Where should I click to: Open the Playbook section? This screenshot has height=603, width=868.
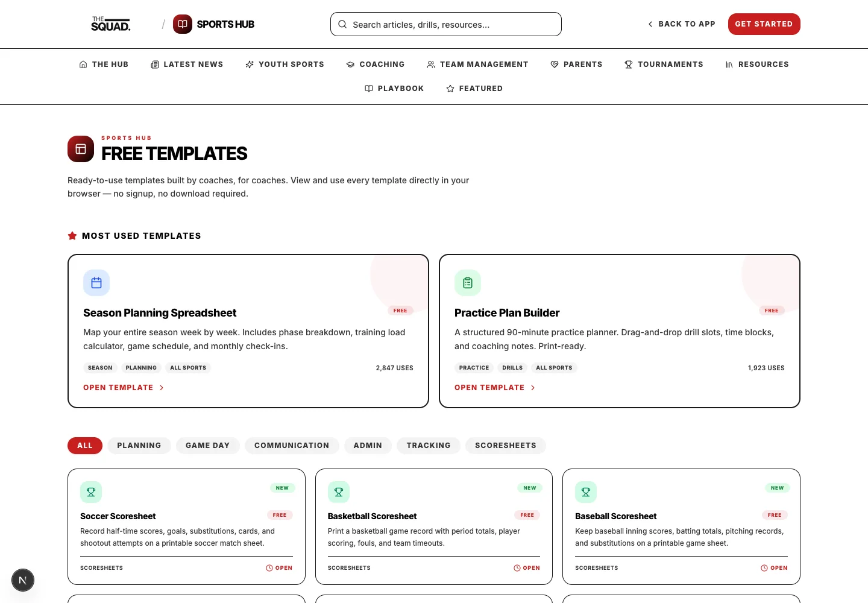click(394, 89)
